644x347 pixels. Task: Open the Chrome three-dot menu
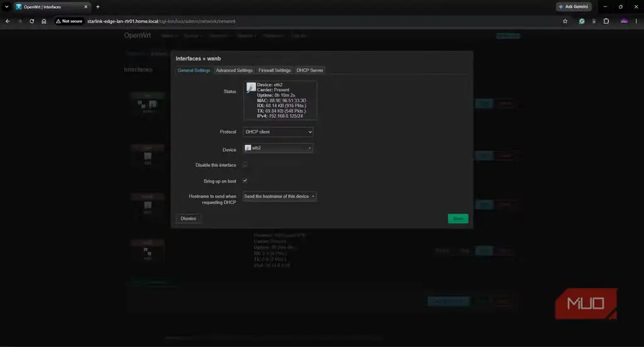pyautogui.click(x=636, y=21)
